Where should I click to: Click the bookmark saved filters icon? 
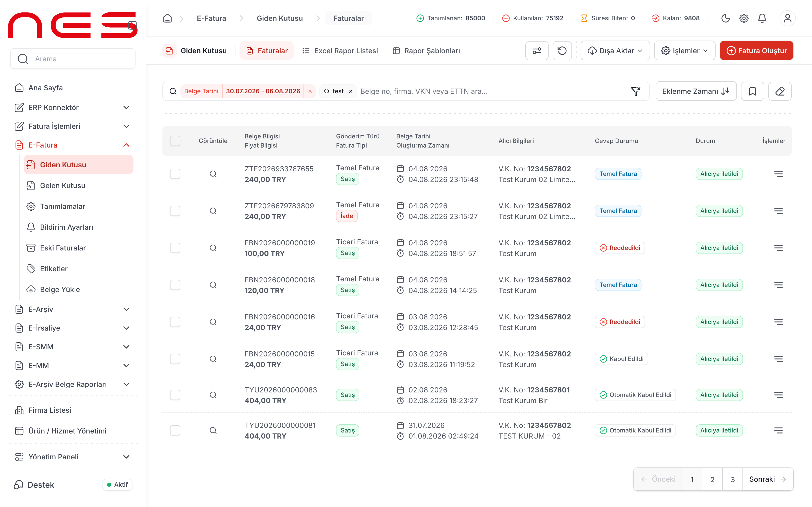point(752,91)
